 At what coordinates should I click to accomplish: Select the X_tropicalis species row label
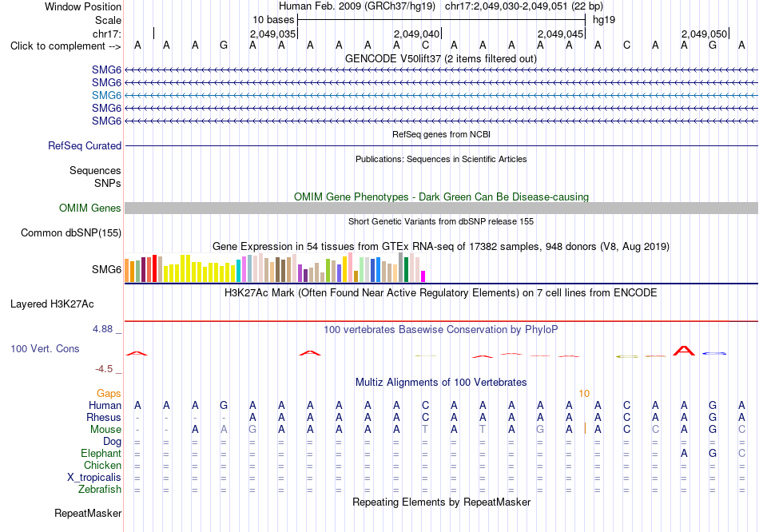[94, 478]
